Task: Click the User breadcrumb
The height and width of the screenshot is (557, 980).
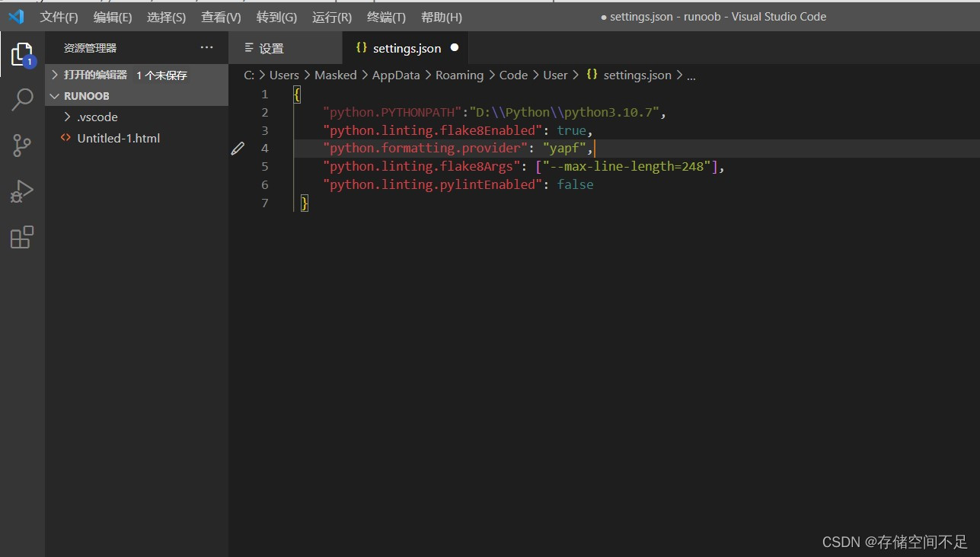Action: point(555,75)
